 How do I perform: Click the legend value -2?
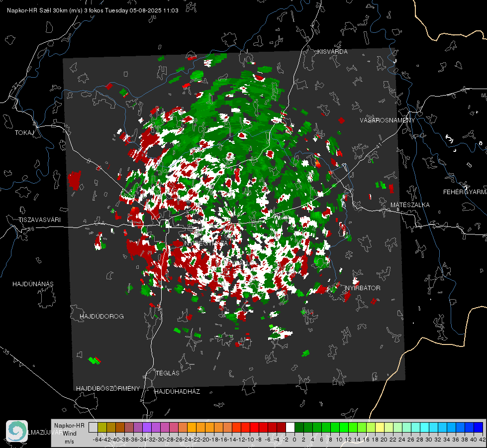[x=285, y=440]
